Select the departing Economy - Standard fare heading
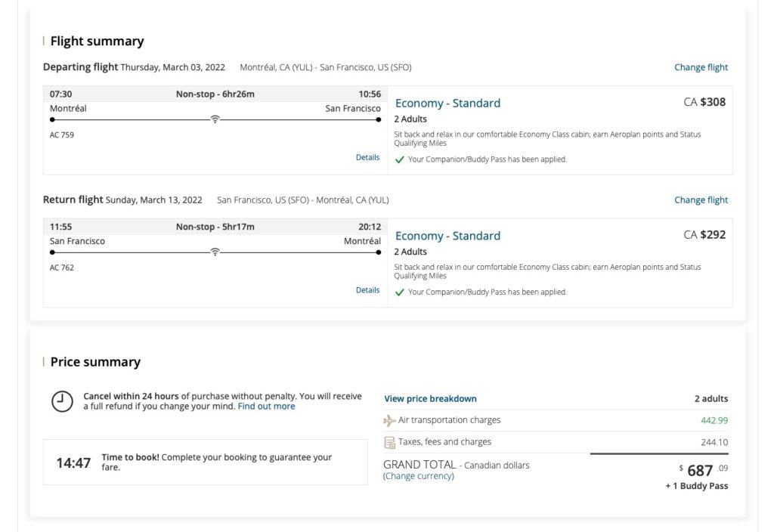This screenshot has height=532, width=774. [447, 104]
